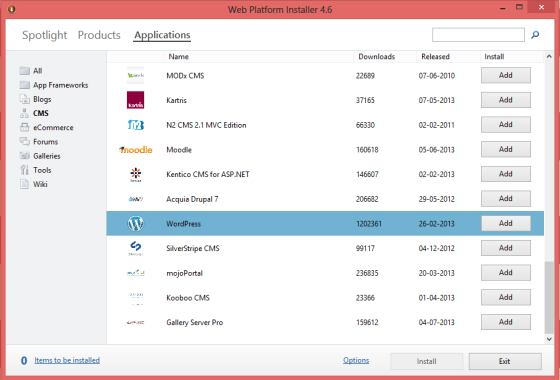This screenshot has width=560, height=380.
Task: Add Moodle to install list
Action: pos(506,149)
